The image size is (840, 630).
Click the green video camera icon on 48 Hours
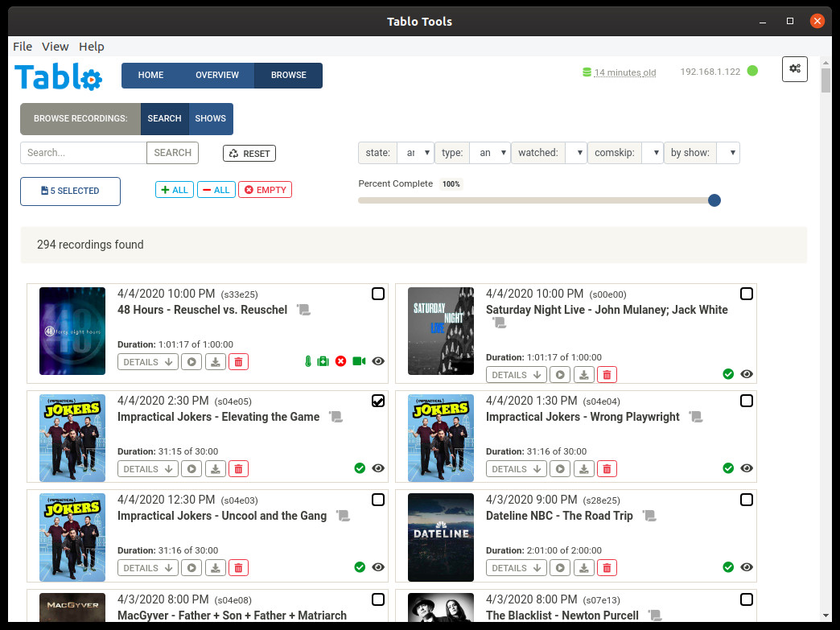point(359,361)
